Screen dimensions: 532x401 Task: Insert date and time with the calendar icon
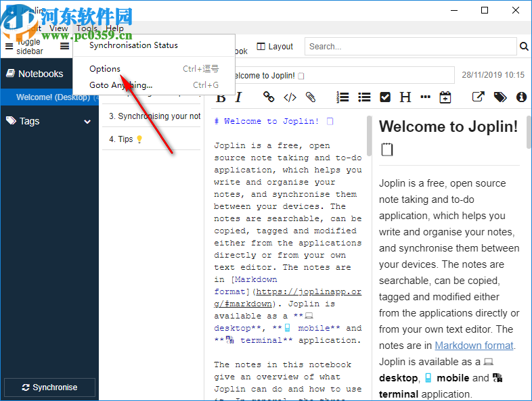(445, 97)
